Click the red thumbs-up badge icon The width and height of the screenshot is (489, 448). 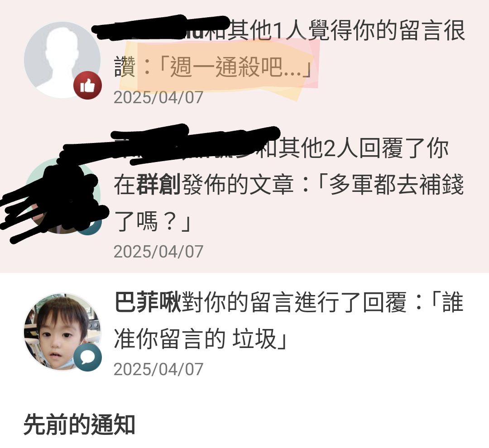88,86
